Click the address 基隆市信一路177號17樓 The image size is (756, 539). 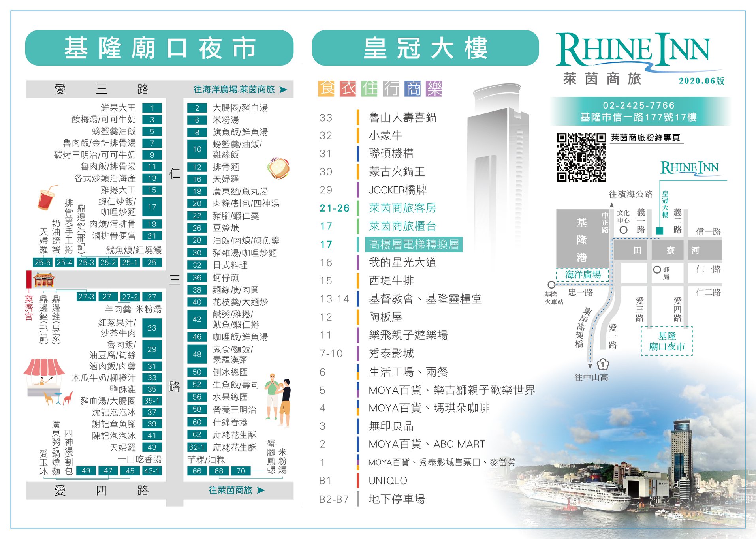[639, 117]
